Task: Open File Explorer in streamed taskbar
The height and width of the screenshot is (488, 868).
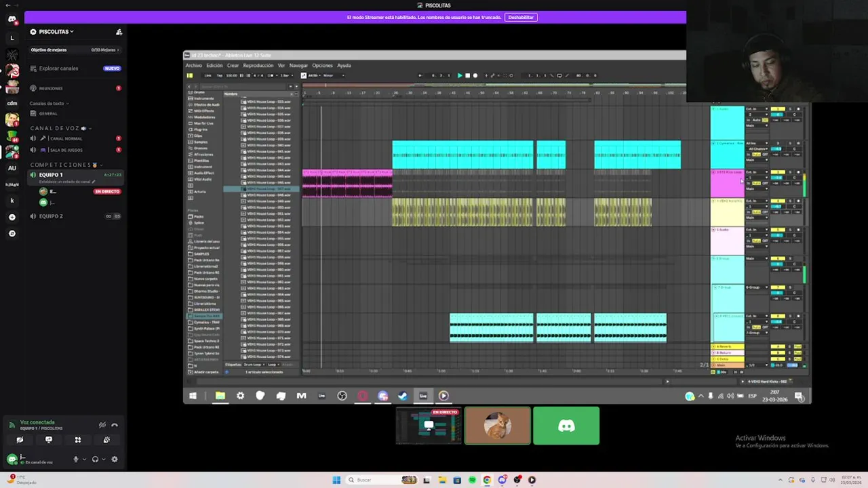Action: point(220,396)
